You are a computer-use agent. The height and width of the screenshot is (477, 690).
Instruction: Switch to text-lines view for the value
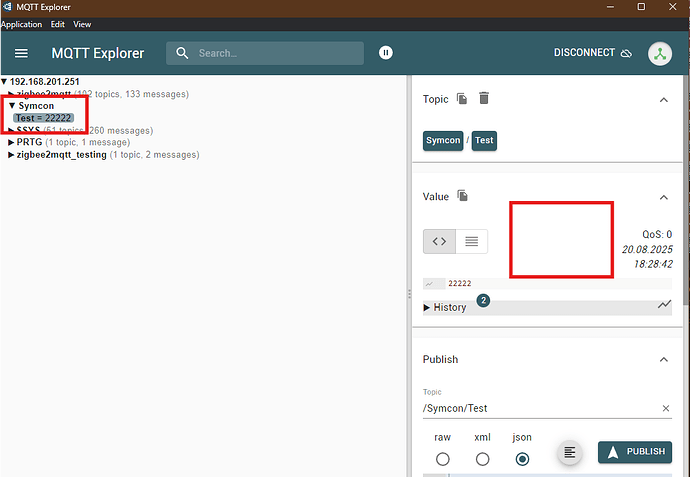pos(471,241)
